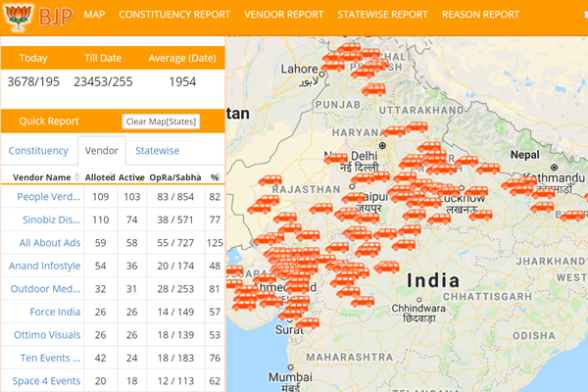588x392 pixels.
Task: Open the Space 4 Events vendor link
Action: pyautogui.click(x=46, y=381)
